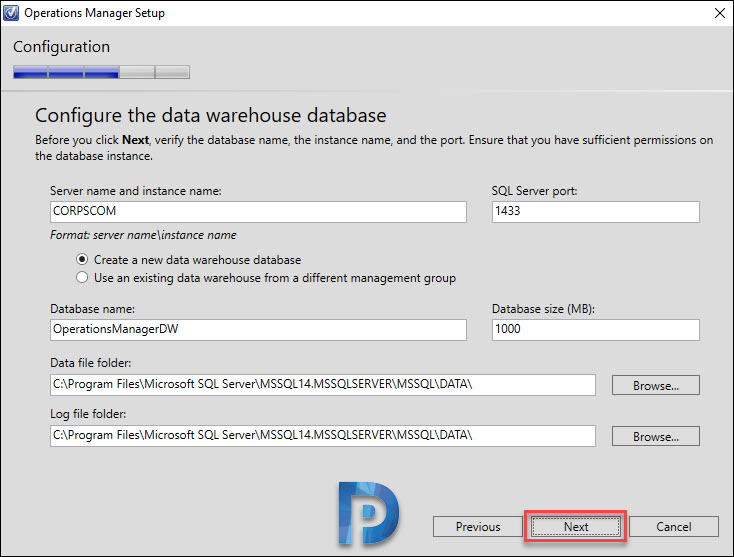Click the Format: server name\instance name hint

(143, 235)
